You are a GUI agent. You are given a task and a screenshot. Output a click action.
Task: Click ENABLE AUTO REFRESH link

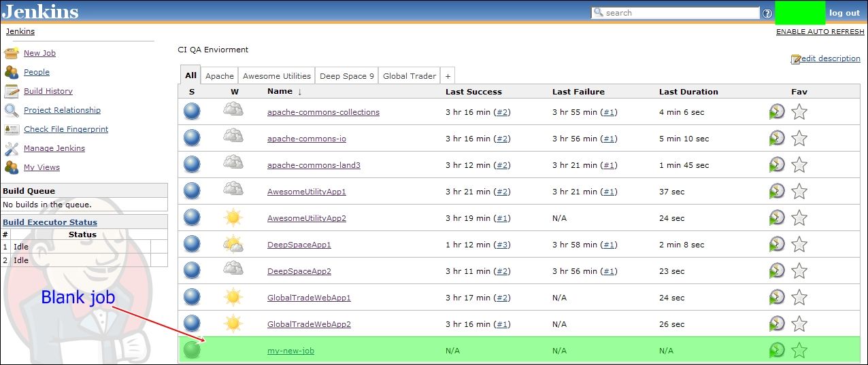(x=820, y=32)
